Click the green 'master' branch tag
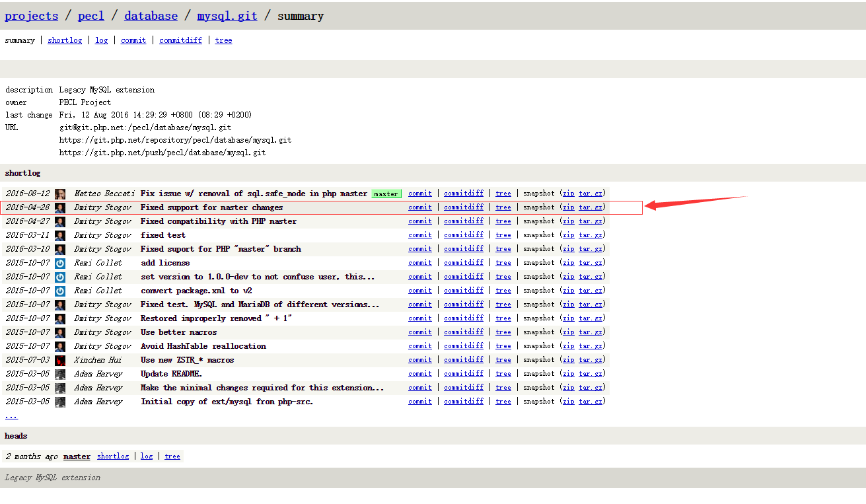The image size is (866, 504). pyautogui.click(x=386, y=194)
